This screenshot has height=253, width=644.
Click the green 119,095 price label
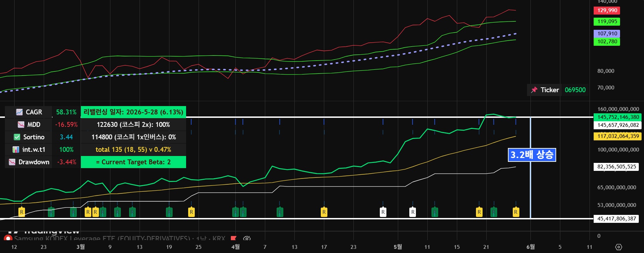(x=607, y=21)
